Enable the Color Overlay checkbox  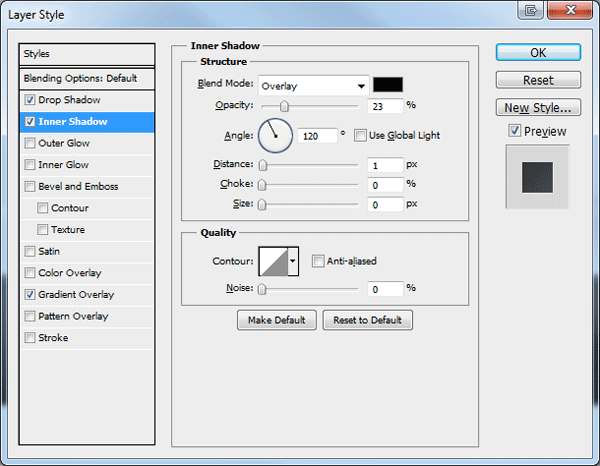click(30, 273)
